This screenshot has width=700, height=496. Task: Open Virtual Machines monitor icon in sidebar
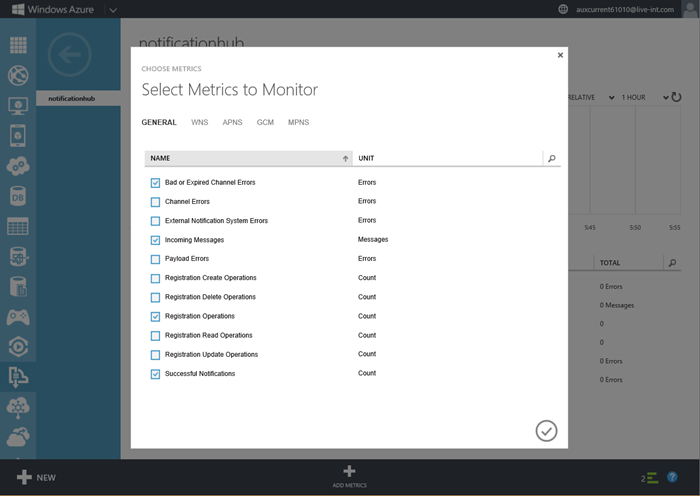[18, 106]
